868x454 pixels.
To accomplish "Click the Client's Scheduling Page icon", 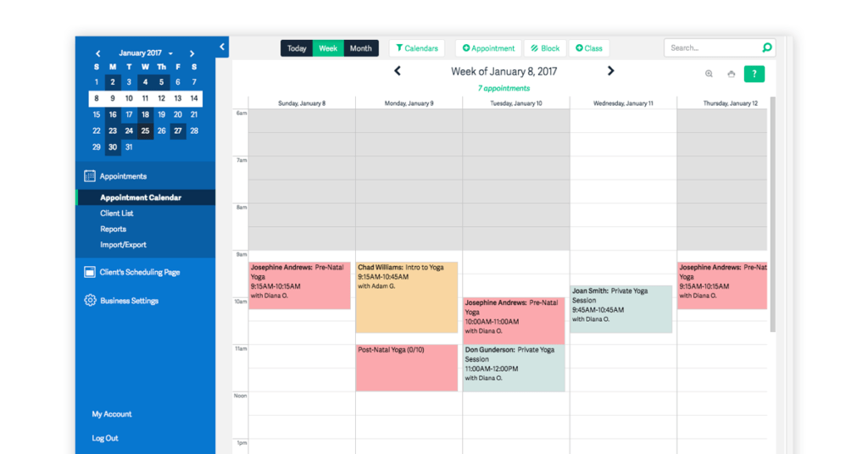I will tap(90, 273).
